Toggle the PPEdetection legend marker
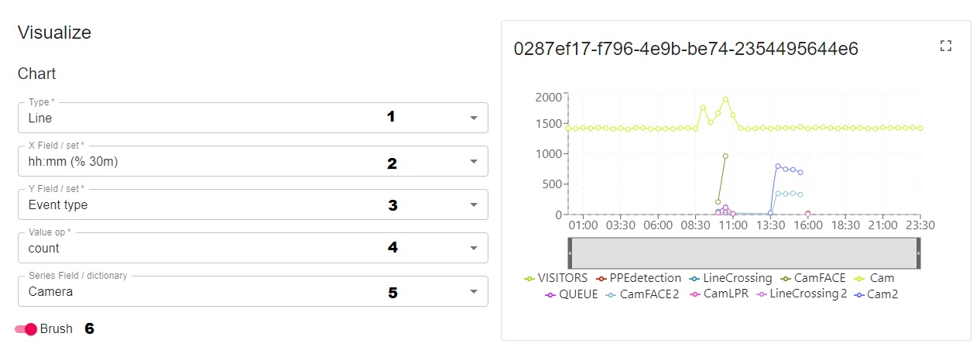 click(x=600, y=278)
